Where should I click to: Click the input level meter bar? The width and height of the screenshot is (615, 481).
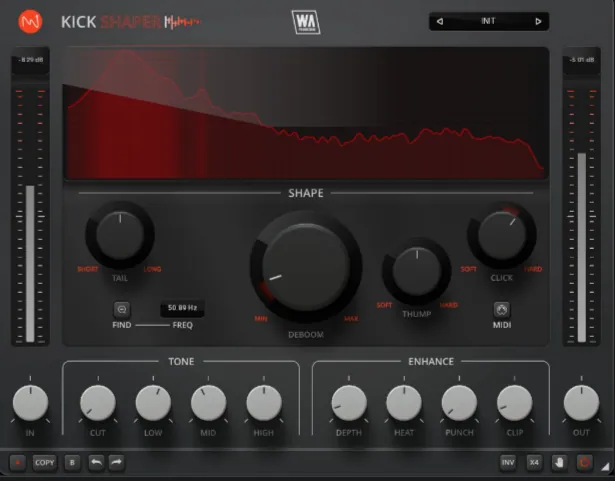point(30,264)
